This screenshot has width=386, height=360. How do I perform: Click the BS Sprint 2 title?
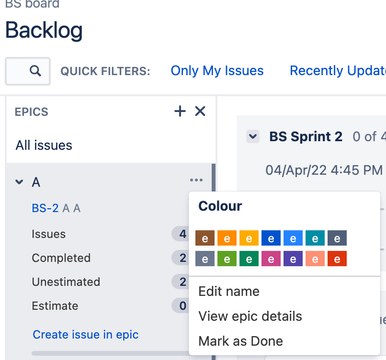pos(306,136)
